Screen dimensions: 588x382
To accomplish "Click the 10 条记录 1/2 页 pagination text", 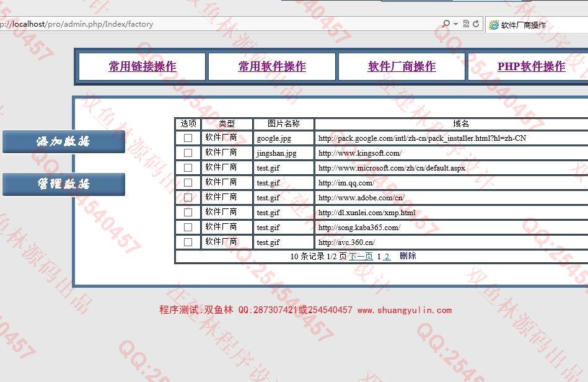I will tap(318, 256).
